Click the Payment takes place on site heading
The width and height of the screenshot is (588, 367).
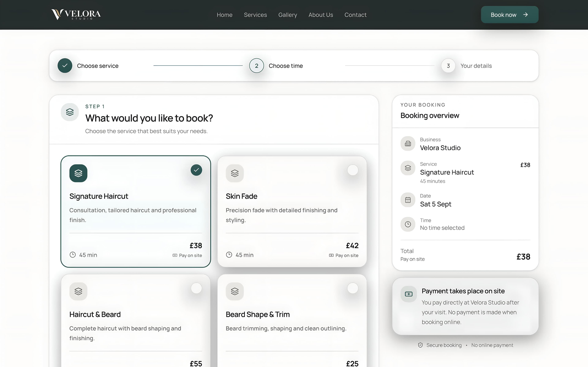tap(463, 291)
